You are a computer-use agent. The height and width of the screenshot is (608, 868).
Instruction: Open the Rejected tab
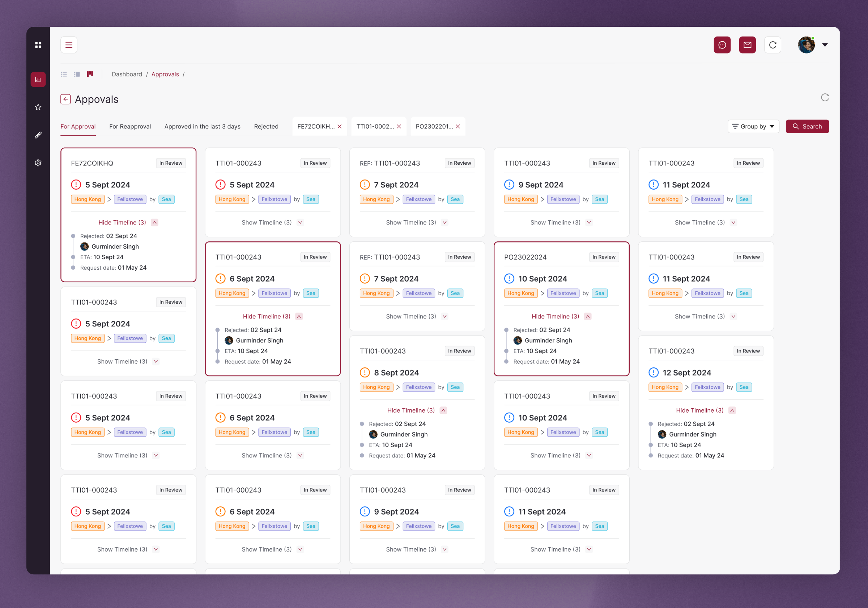(266, 126)
